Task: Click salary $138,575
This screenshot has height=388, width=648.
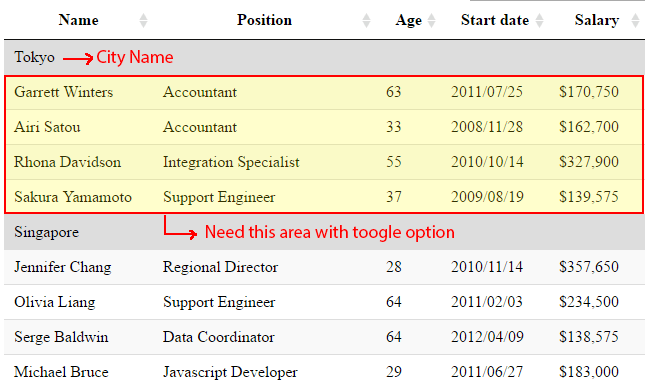Action: [x=589, y=337]
